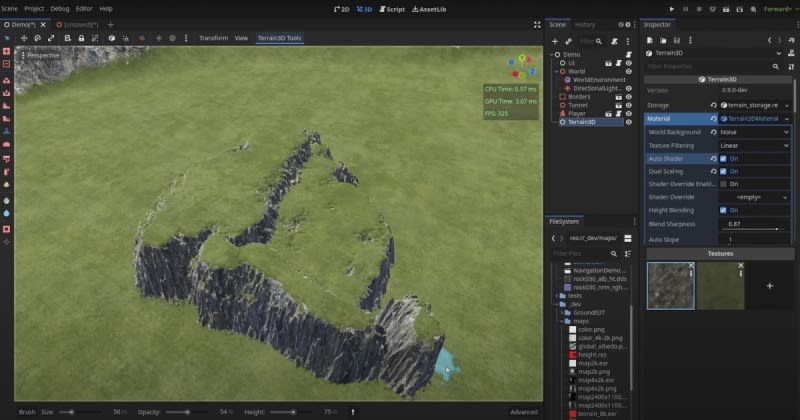800x420 pixels.
Task: Click the Add Child Node plus icon
Action: 555,40
